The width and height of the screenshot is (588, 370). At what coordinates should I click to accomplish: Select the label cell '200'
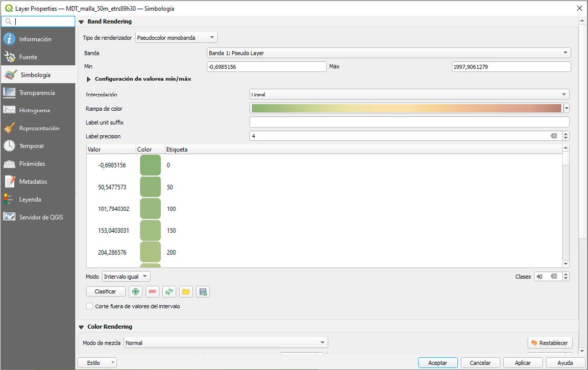[171, 252]
